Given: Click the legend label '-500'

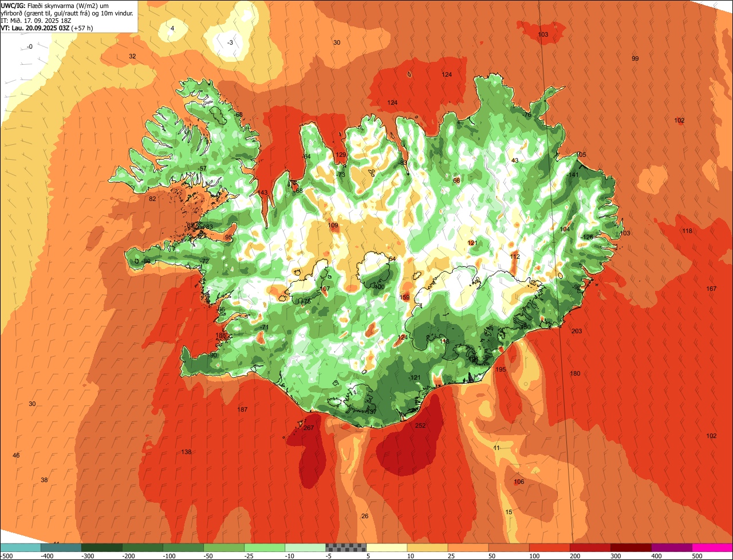Looking at the screenshot, I should tap(7, 556).
